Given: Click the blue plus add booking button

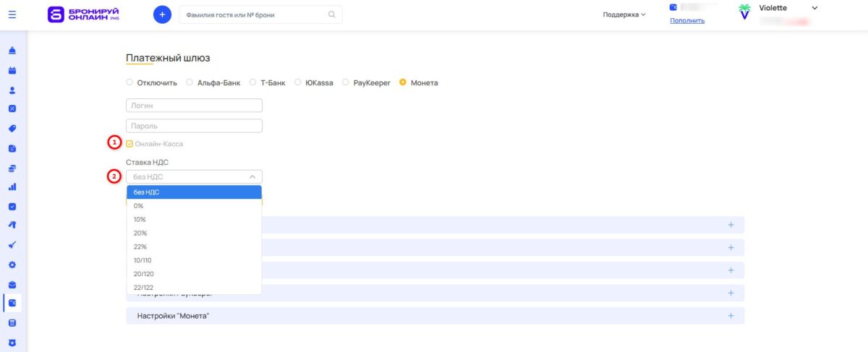Looking at the screenshot, I should pyautogui.click(x=162, y=14).
